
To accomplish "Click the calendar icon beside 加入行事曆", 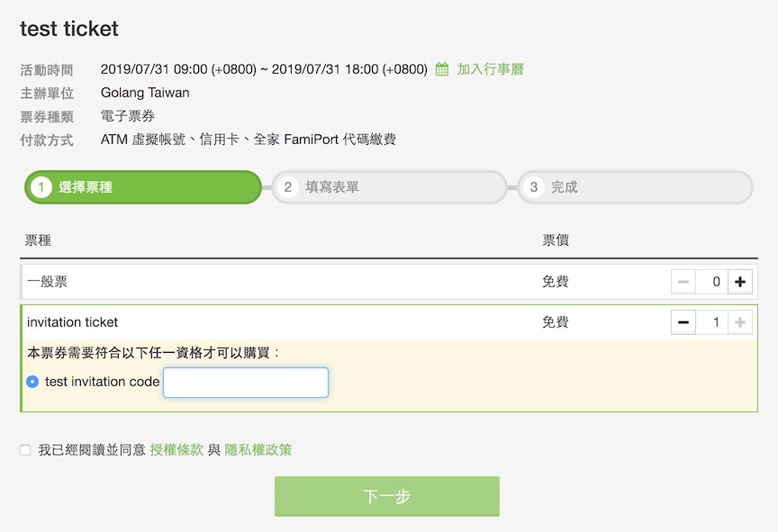I will (441, 69).
